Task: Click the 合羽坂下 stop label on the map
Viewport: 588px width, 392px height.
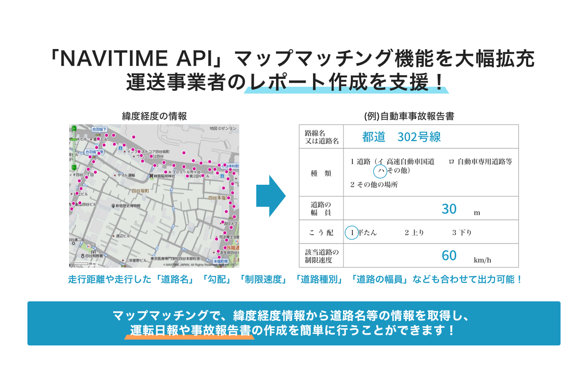Action: pyautogui.click(x=99, y=129)
